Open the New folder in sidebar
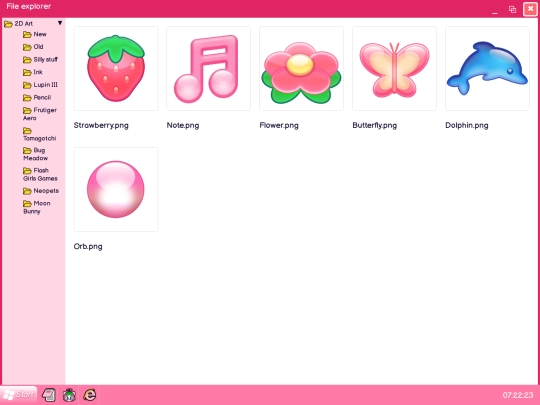This screenshot has height=405, width=540. tap(35, 34)
